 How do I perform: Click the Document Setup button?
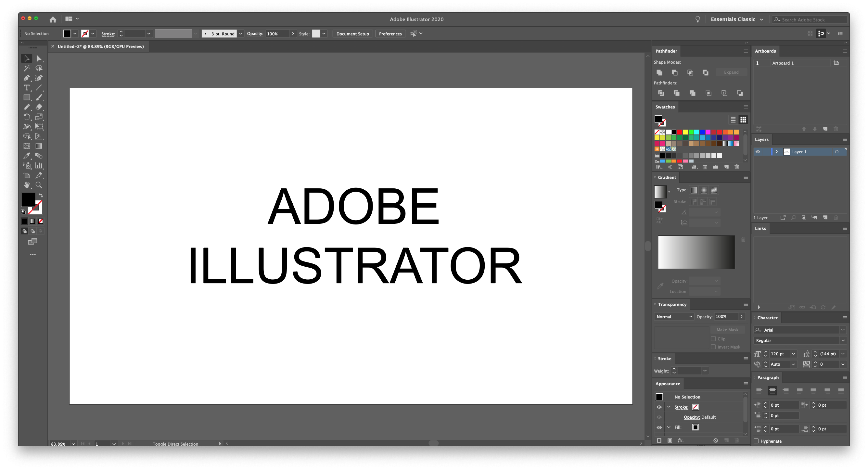tap(352, 34)
